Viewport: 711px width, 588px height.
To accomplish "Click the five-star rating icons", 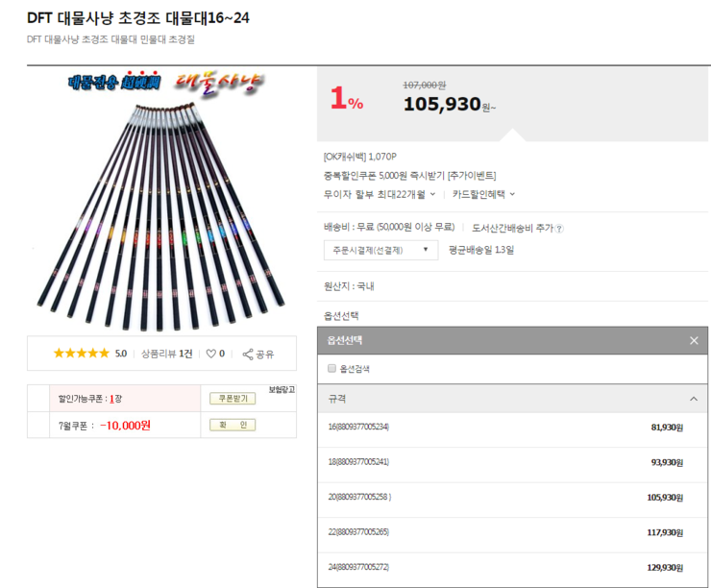I will pyautogui.click(x=82, y=354).
